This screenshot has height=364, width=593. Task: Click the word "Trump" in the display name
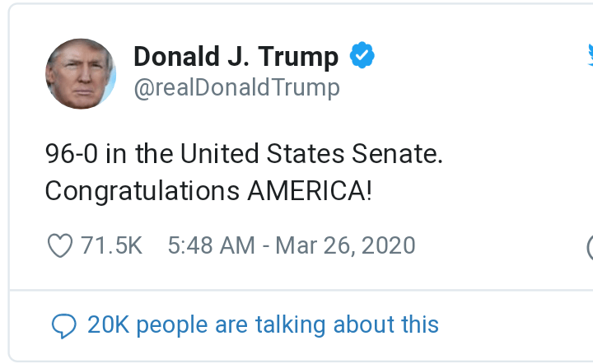pyautogui.click(x=299, y=57)
